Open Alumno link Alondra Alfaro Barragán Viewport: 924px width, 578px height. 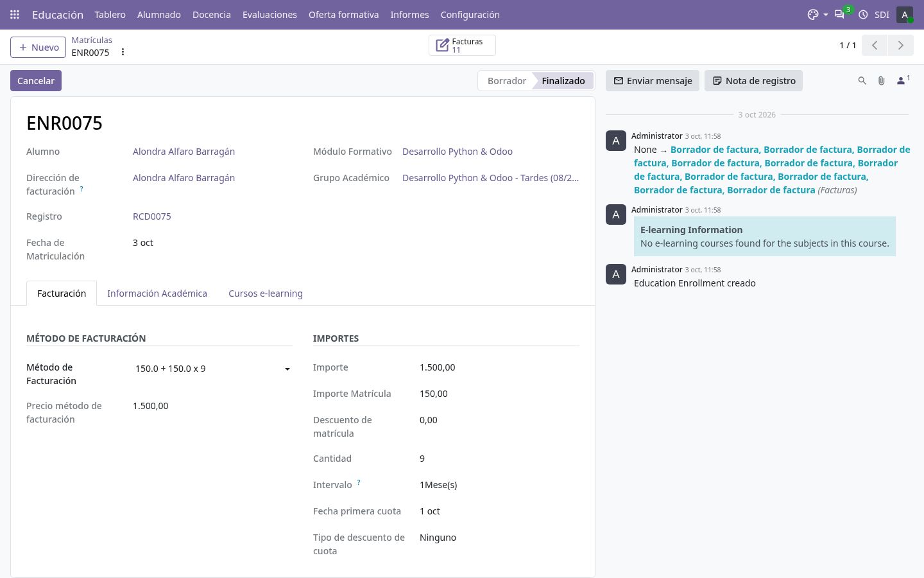[184, 152]
